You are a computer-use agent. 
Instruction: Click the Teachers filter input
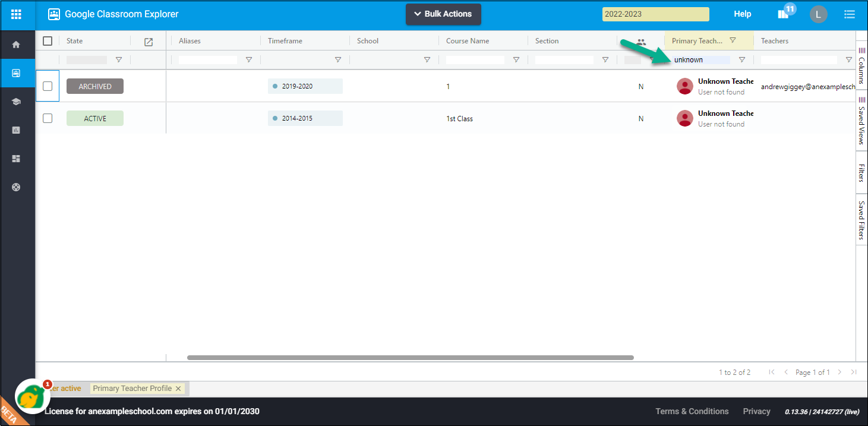coord(799,60)
